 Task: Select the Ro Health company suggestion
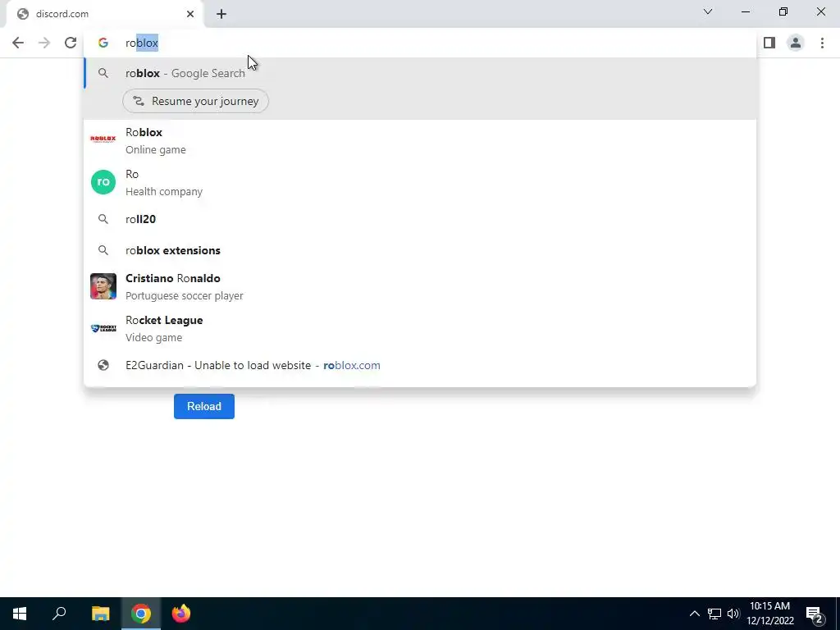tap(420, 182)
